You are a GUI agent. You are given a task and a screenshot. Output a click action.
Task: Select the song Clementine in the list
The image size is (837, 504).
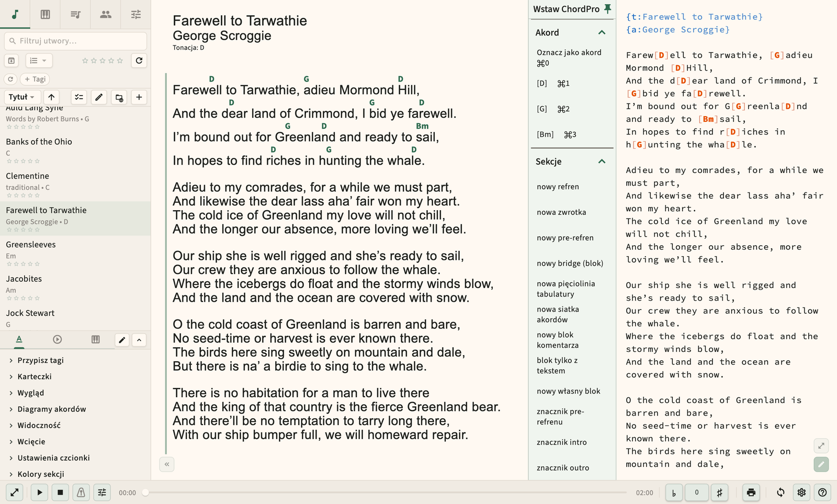pyautogui.click(x=75, y=185)
